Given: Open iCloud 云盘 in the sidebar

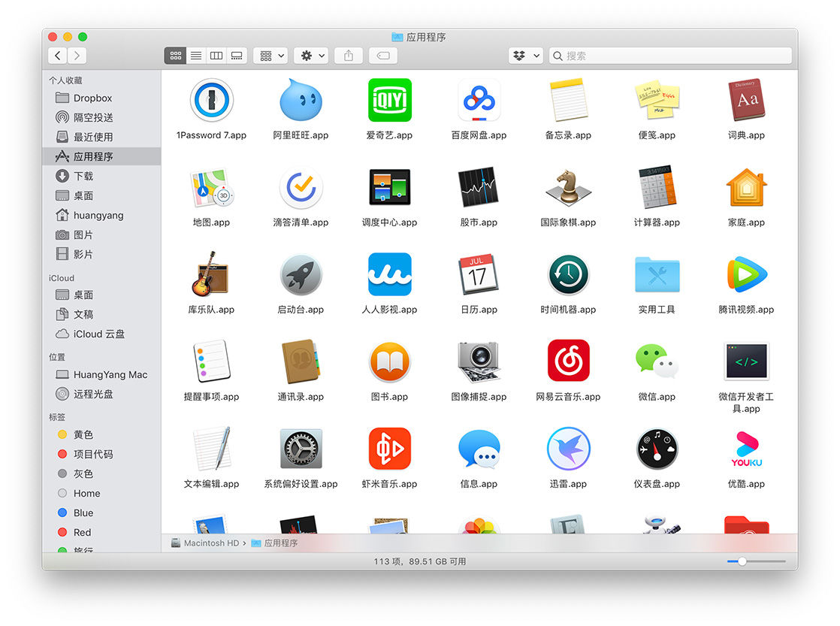Looking at the screenshot, I should (x=101, y=334).
